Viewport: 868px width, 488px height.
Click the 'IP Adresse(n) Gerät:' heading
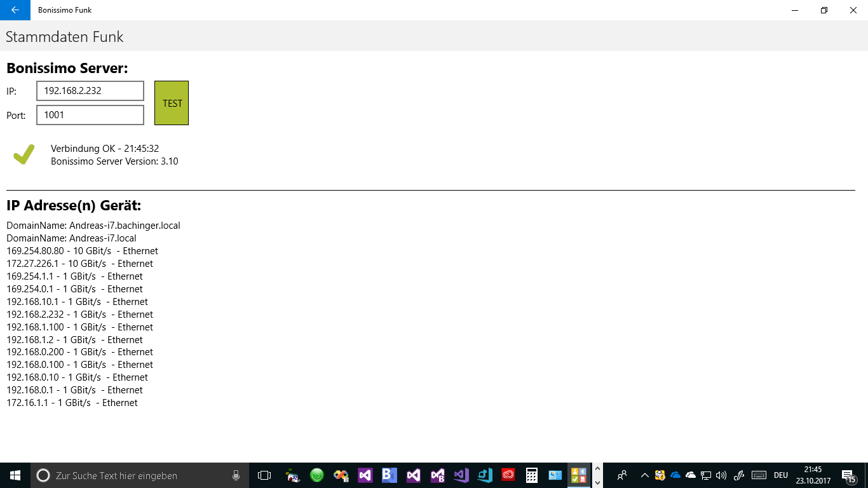74,206
